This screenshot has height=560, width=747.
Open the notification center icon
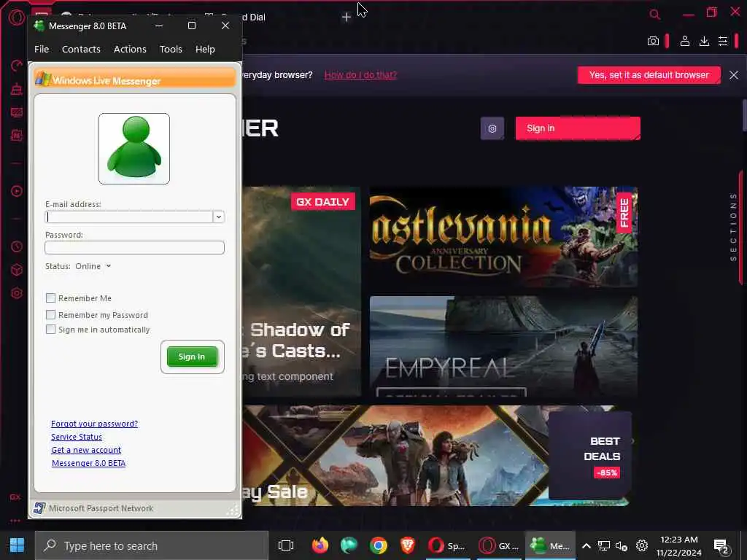coord(721,547)
